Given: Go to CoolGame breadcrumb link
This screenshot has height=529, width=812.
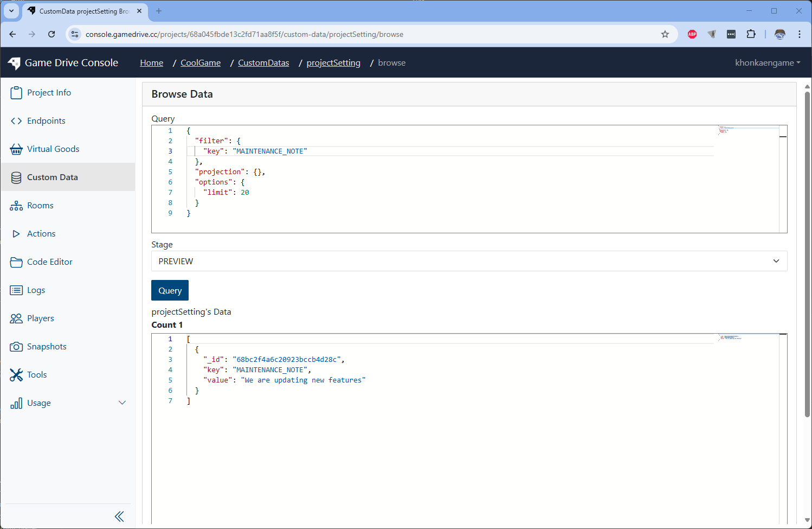Looking at the screenshot, I should 201,63.
